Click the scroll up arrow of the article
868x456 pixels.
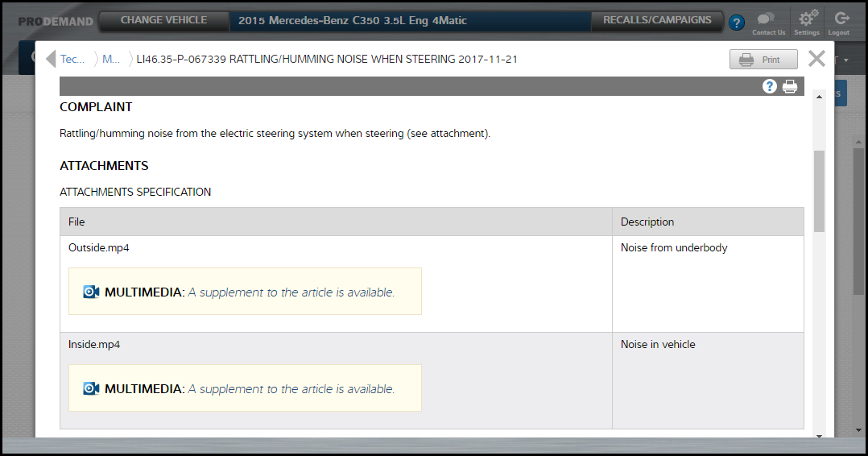(820, 97)
